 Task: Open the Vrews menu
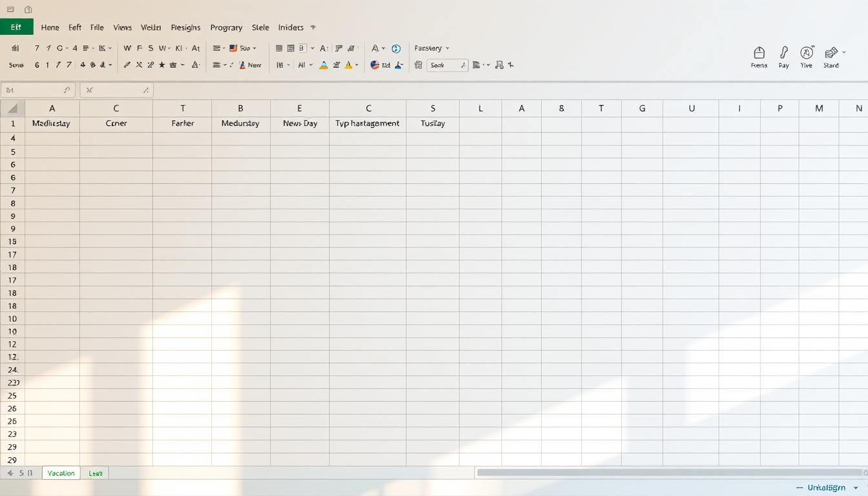(122, 28)
